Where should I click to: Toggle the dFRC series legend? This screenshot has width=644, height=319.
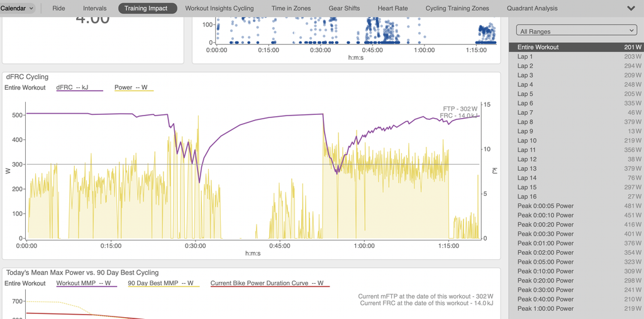(80, 87)
